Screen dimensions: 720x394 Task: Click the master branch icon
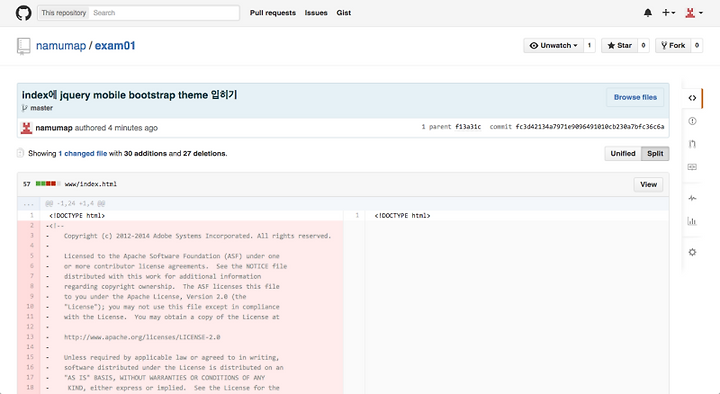25,108
